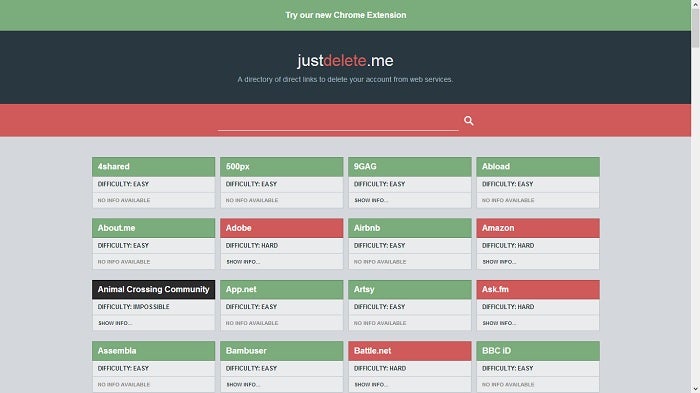
Task: Expand Show Info under Adobe
Action: coord(243,262)
